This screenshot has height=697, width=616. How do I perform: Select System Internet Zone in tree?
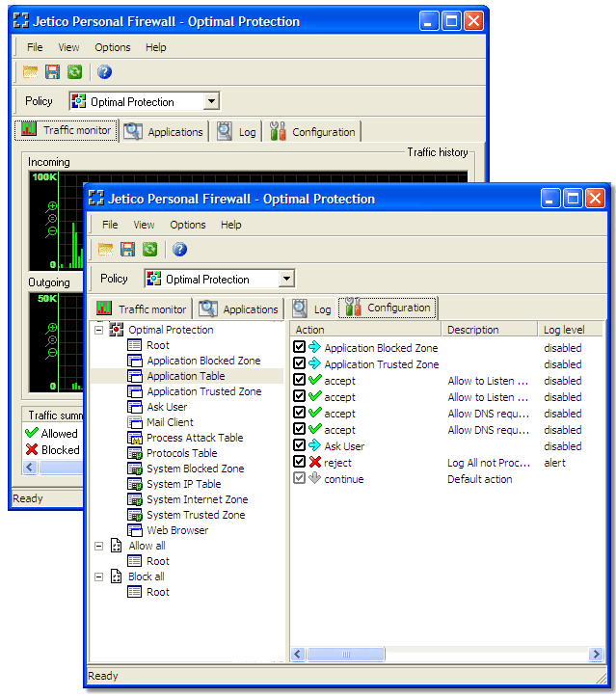197,499
